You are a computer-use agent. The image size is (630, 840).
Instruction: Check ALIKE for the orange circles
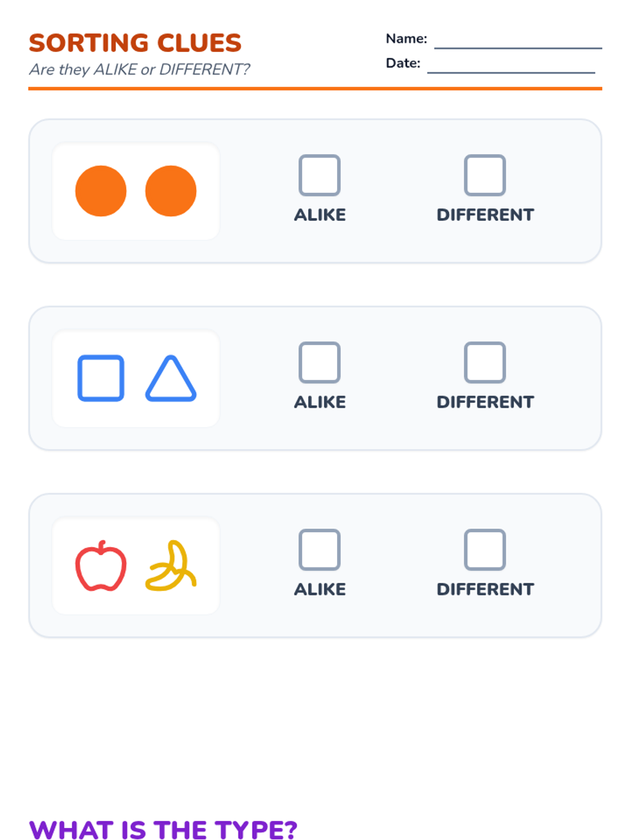pyautogui.click(x=319, y=175)
